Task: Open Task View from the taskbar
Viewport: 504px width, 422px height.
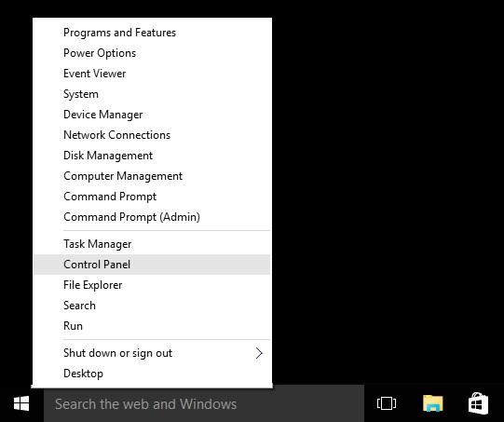Action: coord(387,403)
